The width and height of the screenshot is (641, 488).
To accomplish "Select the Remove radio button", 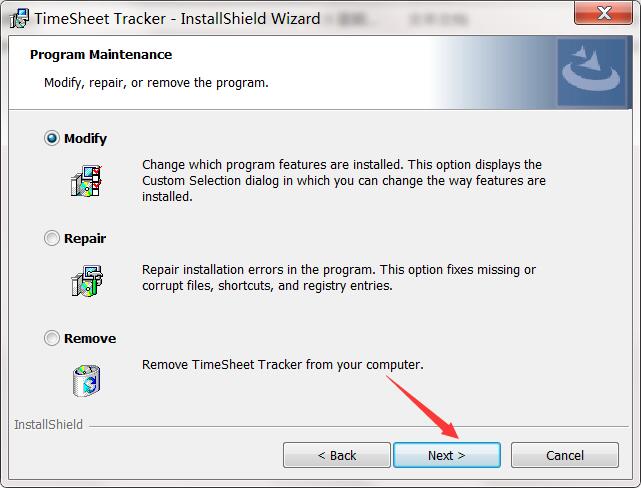I will [x=52, y=338].
